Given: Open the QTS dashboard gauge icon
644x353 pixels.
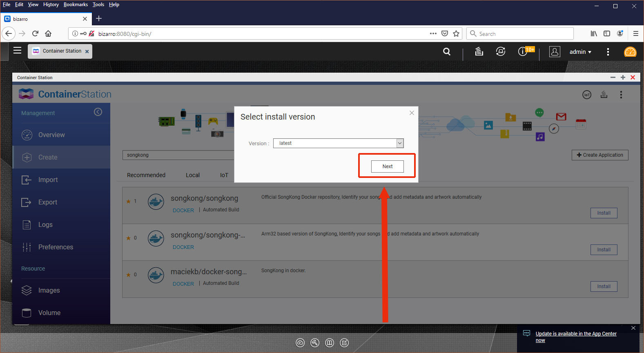Looking at the screenshot, I should click(x=630, y=52).
